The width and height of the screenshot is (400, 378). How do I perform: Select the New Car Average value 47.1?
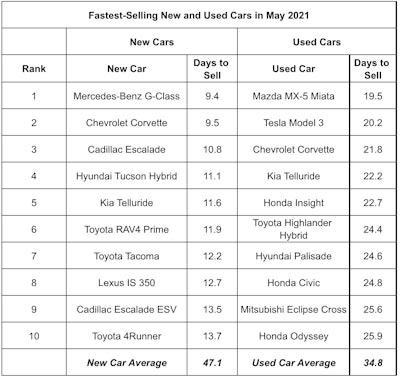[x=212, y=363]
